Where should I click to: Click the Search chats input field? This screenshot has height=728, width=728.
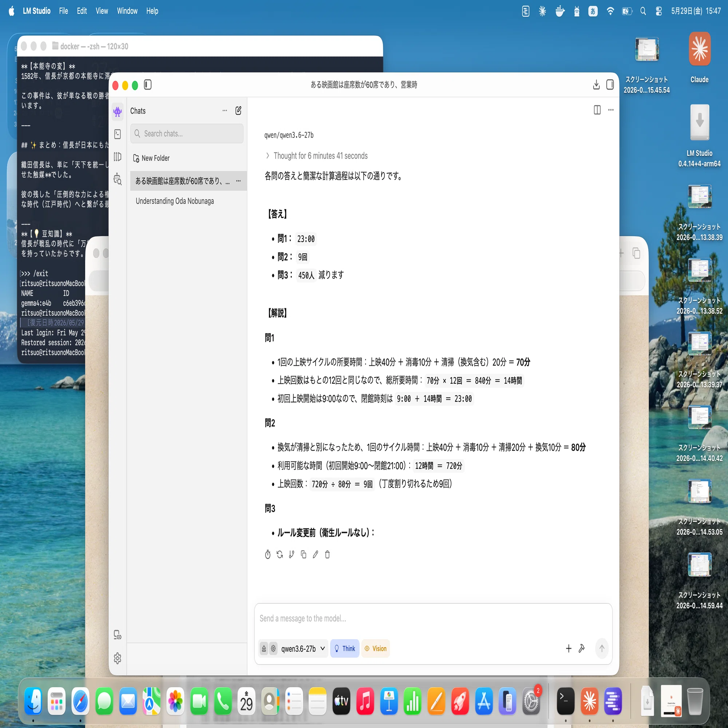coord(187,133)
